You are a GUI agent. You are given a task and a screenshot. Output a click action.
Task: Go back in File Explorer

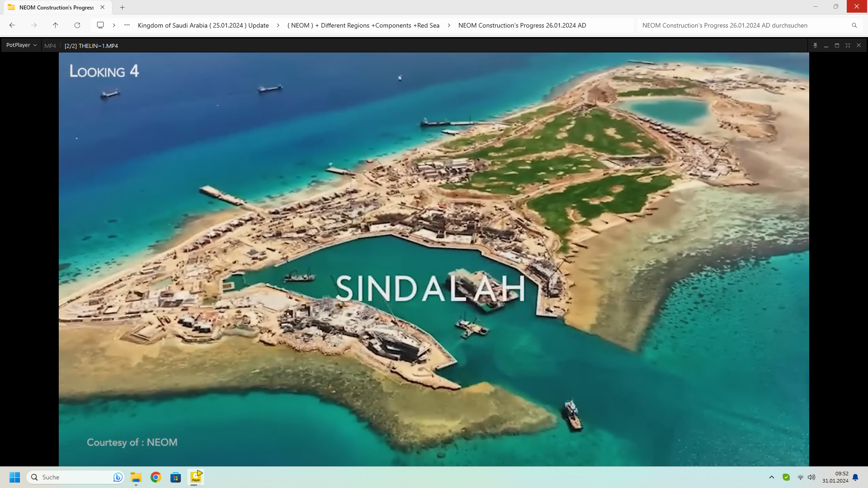(12, 25)
